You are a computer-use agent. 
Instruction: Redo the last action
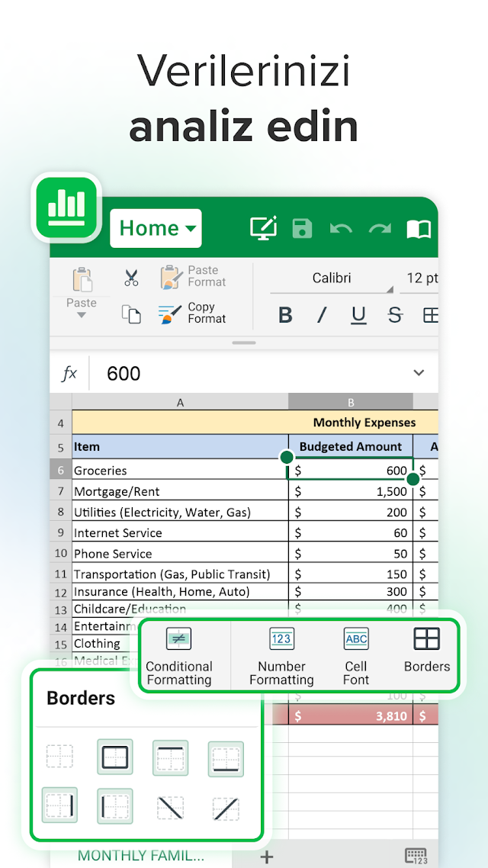[380, 229]
